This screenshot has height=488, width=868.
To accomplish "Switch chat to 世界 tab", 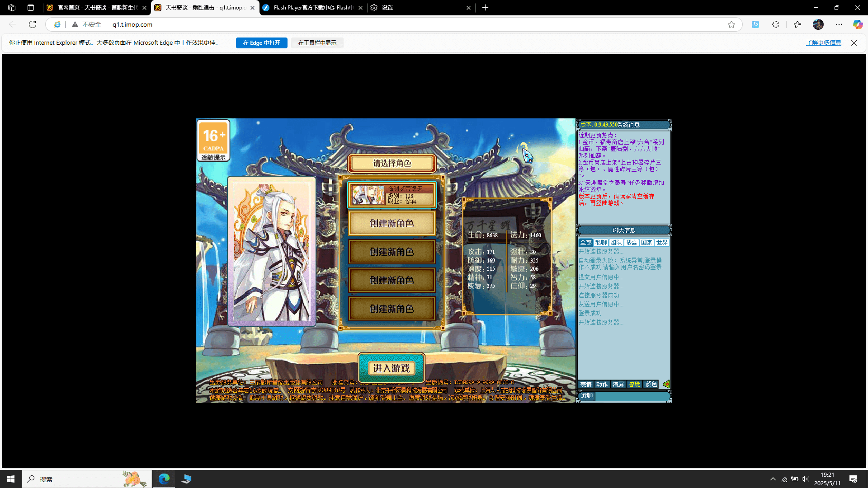I will tap(662, 243).
